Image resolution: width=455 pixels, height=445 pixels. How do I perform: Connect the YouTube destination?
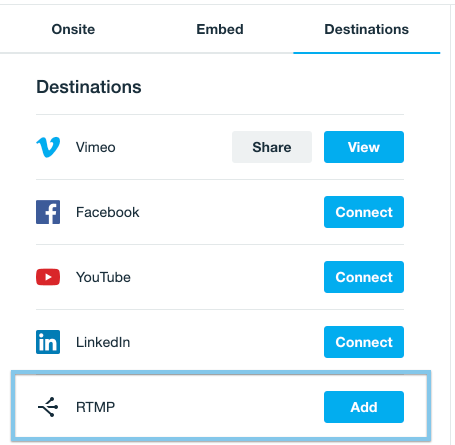coord(364,277)
